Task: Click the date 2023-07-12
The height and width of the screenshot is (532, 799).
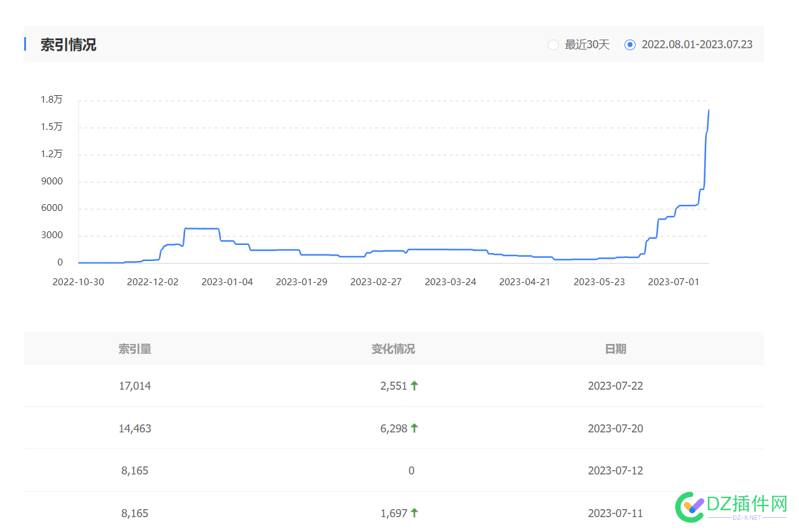Action: coord(615,471)
